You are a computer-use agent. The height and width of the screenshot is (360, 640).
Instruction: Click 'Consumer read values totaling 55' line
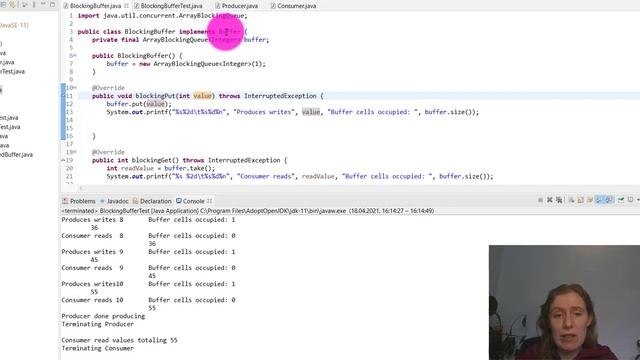point(119,340)
